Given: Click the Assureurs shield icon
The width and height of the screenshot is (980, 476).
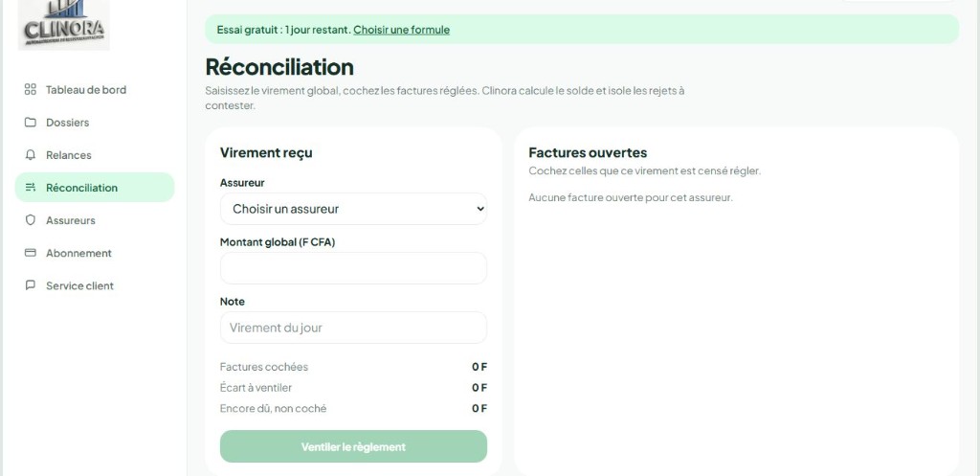Looking at the screenshot, I should 30,220.
